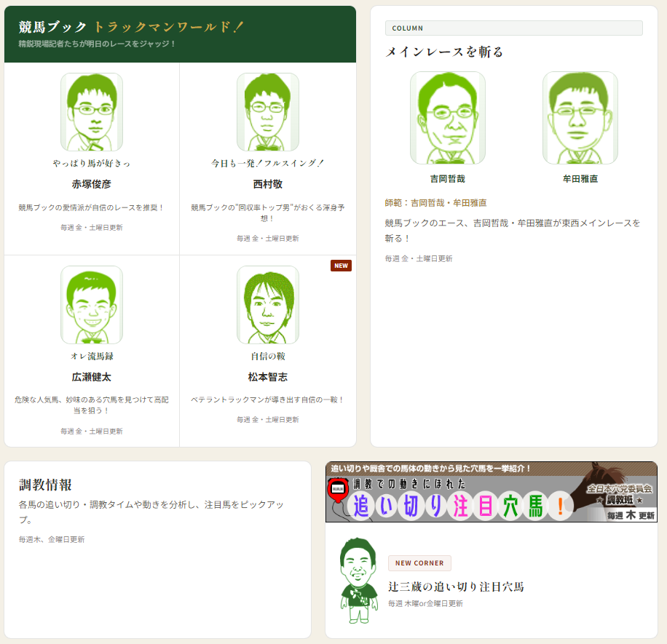Open 牟田雅直 name link
Screen dimensions: 667x644
click(x=580, y=179)
